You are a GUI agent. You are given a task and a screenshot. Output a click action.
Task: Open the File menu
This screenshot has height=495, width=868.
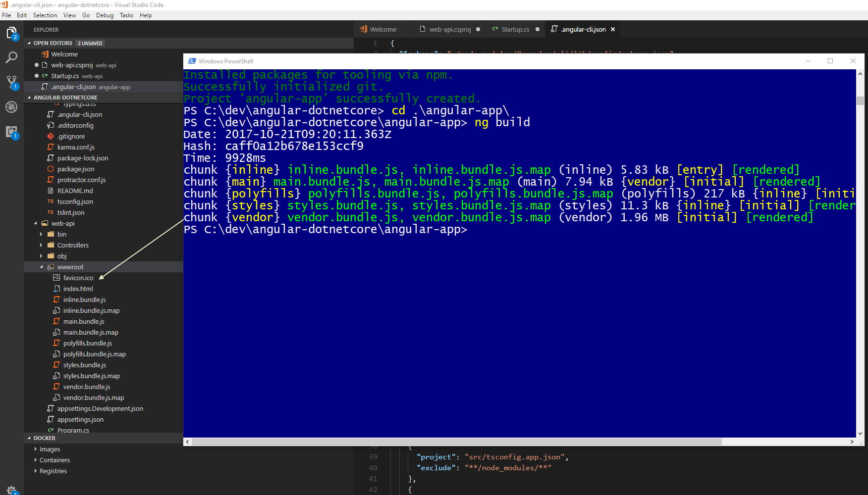click(x=6, y=15)
